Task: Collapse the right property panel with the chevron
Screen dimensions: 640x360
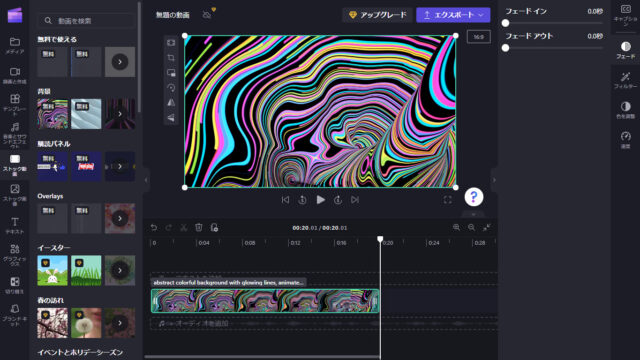Action: (x=494, y=180)
